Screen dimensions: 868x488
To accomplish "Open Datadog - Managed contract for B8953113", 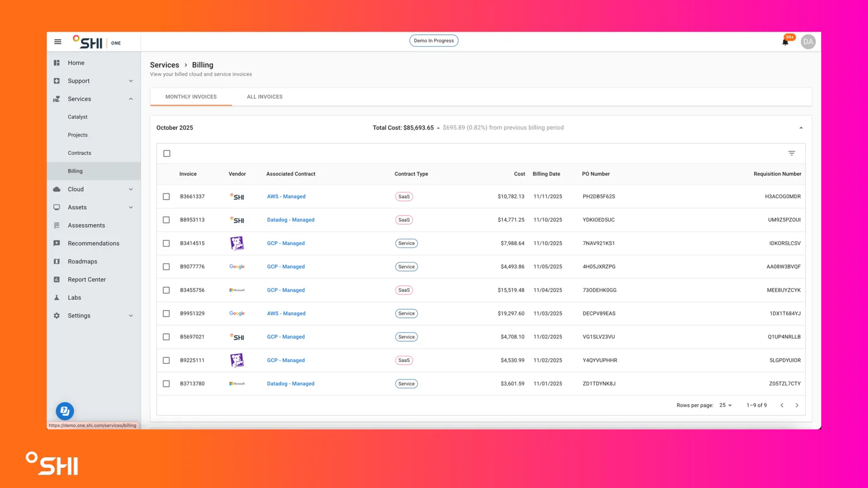I will click(290, 220).
